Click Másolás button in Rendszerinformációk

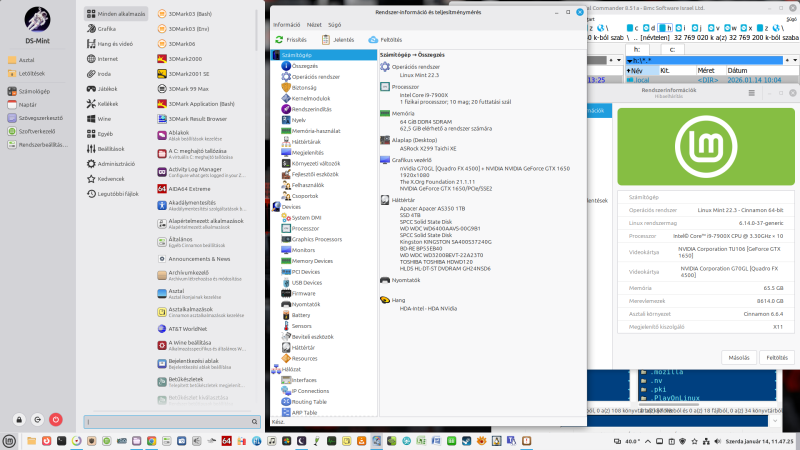pyautogui.click(x=739, y=358)
